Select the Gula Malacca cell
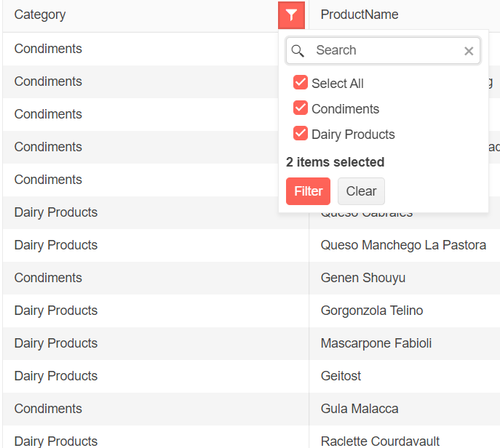This screenshot has height=448, width=500. tap(360, 409)
